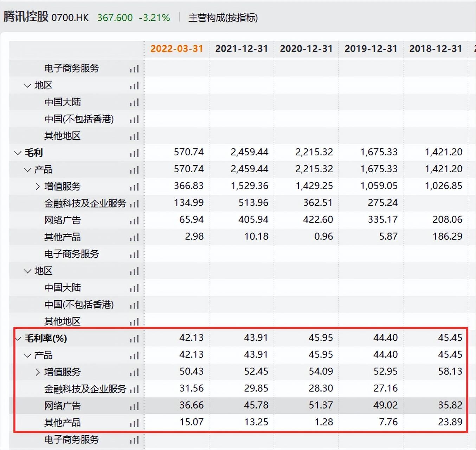The height and width of the screenshot is (450, 476).
Task: Click chart icon of 中国(不包括香港) row above 毛利
Action: (x=134, y=119)
